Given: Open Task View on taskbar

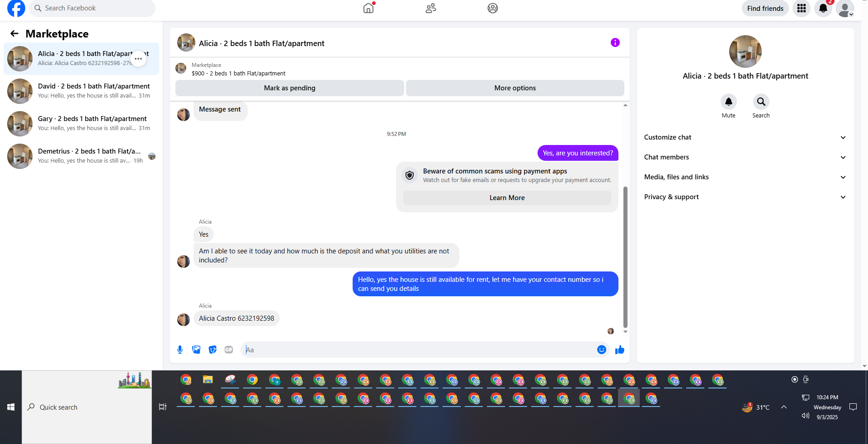Looking at the screenshot, I should [163, 407].
